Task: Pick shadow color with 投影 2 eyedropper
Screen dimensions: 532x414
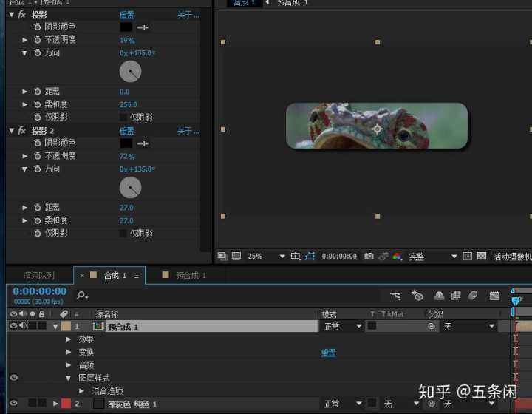Action: [143, 143]
